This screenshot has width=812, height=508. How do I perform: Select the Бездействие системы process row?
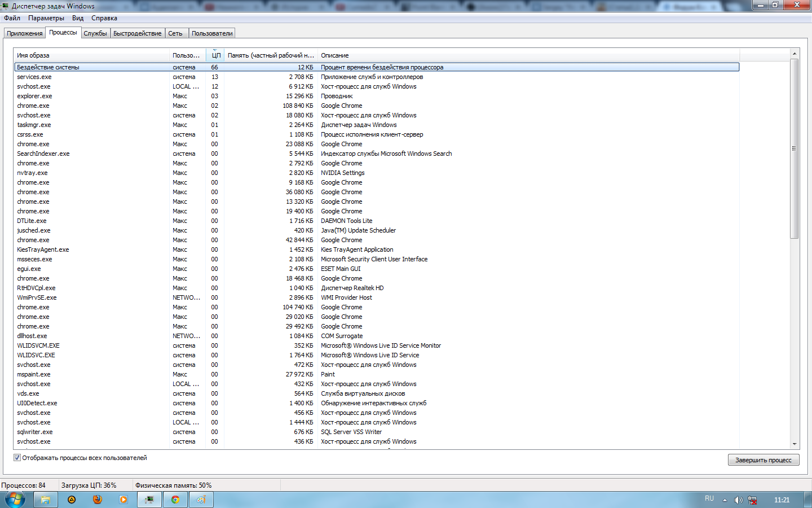tap(377, 67)
